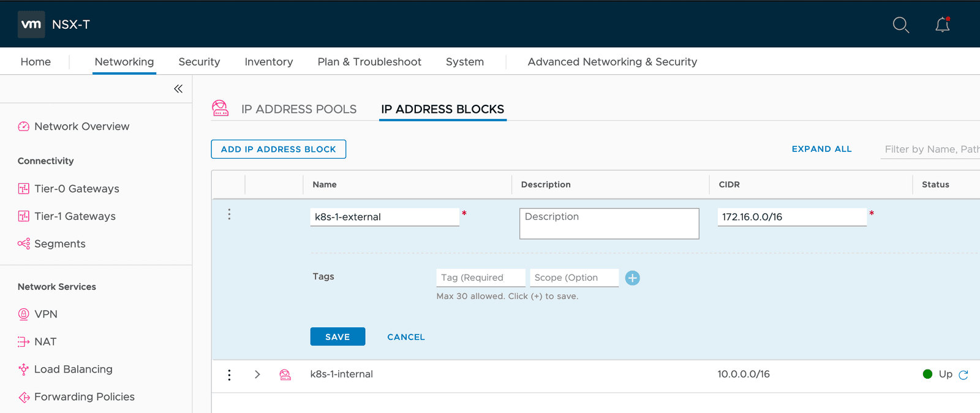Click the NSX-T product title

coord(71,25)
